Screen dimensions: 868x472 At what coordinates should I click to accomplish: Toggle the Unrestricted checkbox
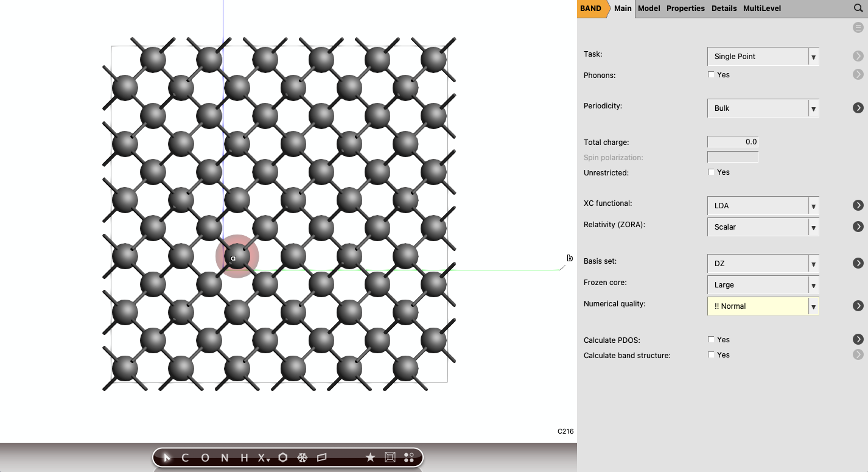coord(711,172)
